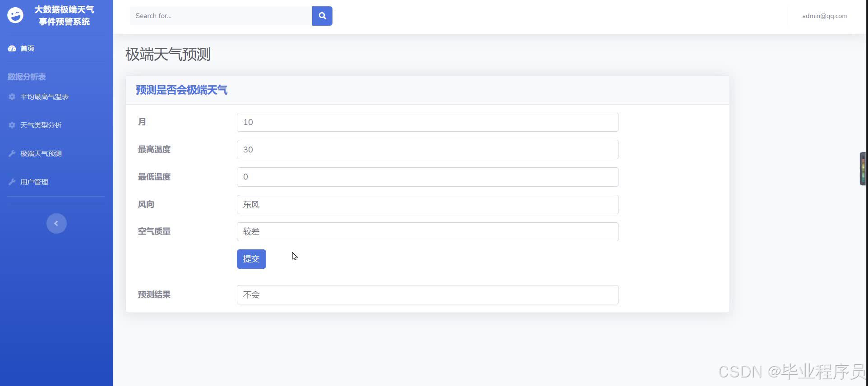
Task: Click the blue magnifier search button
Action: [322, 16]
